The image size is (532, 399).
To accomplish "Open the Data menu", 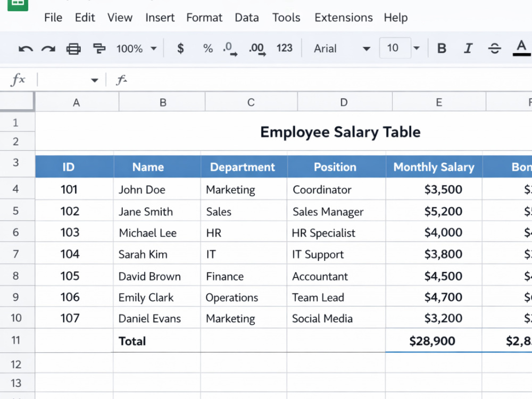I will [247, 18].
